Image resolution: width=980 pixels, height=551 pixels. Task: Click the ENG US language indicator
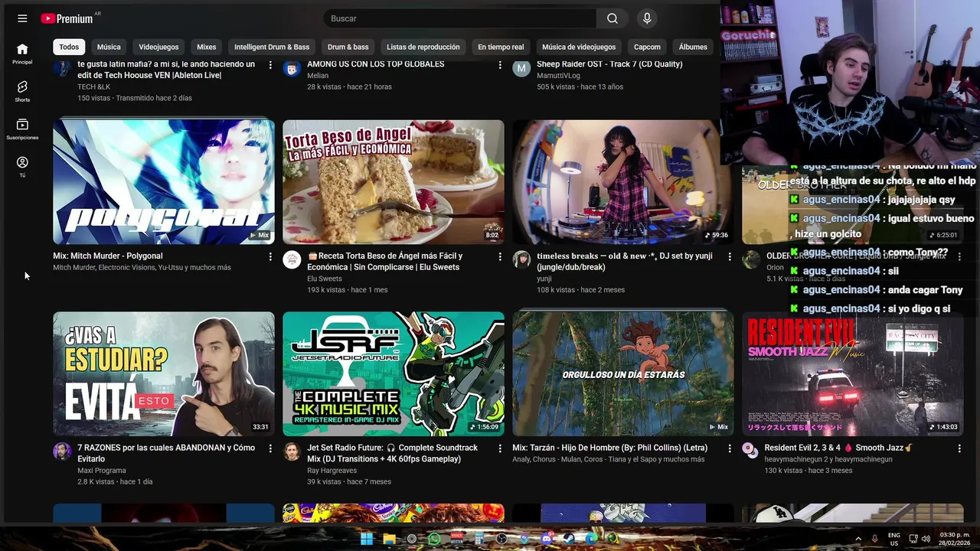tap(893, 539)
